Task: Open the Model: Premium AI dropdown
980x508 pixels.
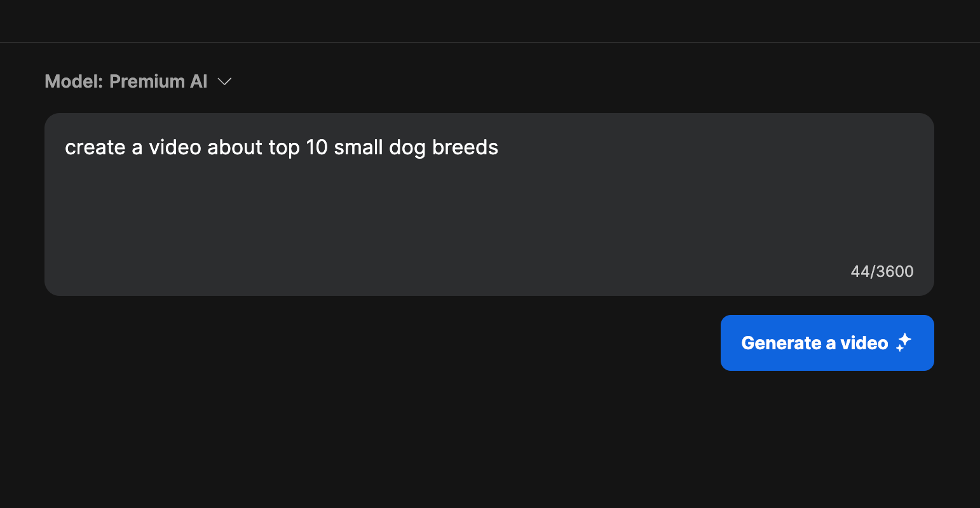Action: coord(138,82)
